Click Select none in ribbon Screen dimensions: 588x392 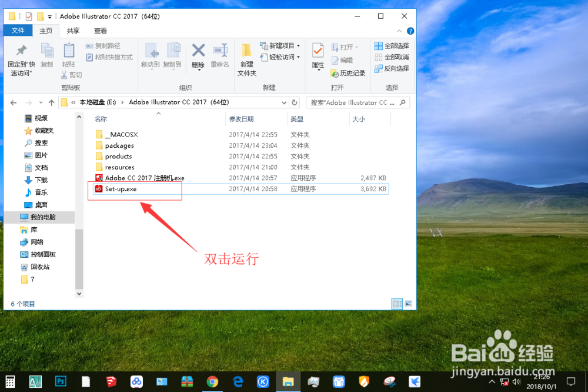[x=392, y=57]
